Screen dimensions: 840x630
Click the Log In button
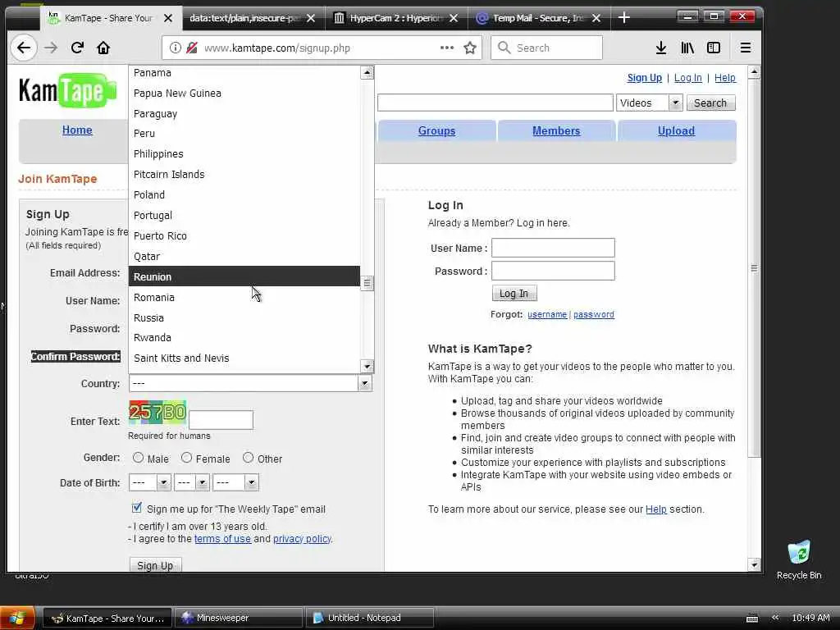pyautogui.click(x=514, y=293)
